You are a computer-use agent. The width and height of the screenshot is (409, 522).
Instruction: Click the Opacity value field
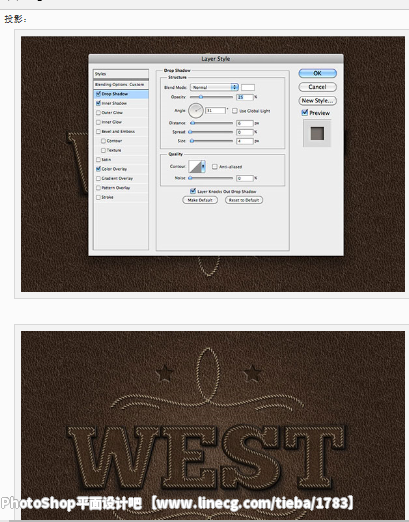(245, 97)
